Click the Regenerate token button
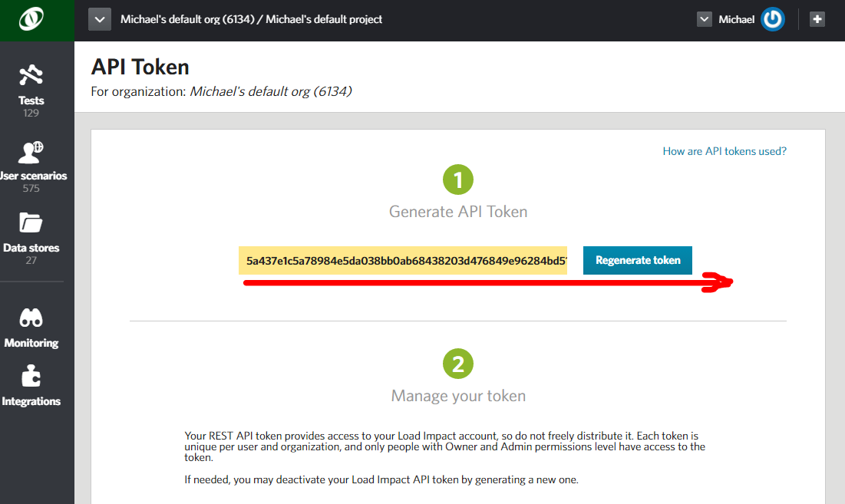Viewport: 845px width, 504px height. (x=638, y=261)
